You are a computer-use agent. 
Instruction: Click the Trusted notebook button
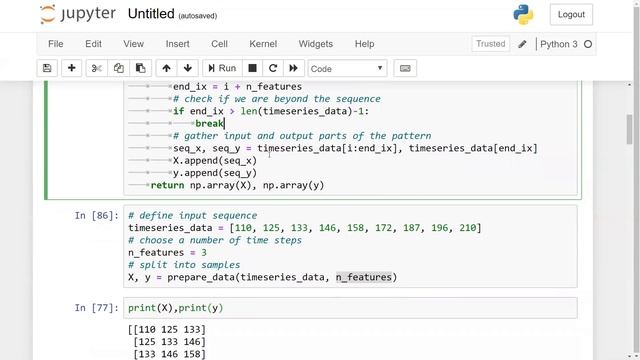(x=490, y=44)
